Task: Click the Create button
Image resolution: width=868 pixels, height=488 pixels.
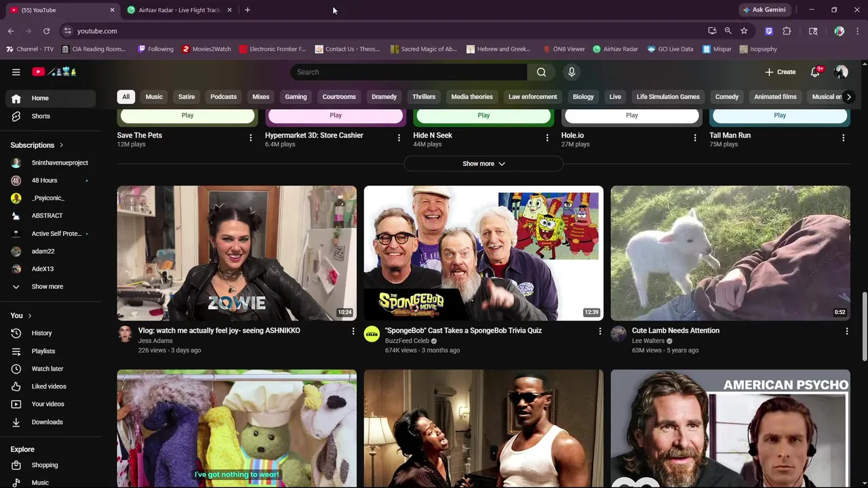Action: coord(781,72)
